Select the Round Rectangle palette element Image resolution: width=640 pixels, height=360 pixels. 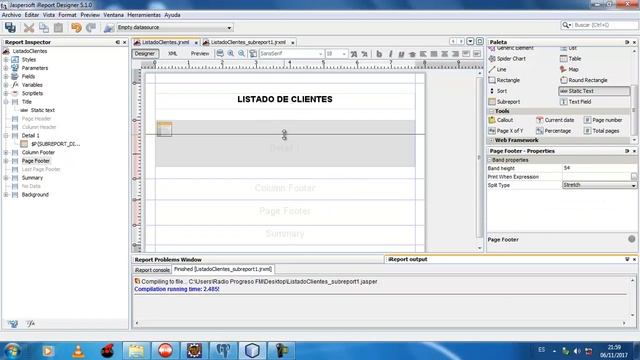584,80
